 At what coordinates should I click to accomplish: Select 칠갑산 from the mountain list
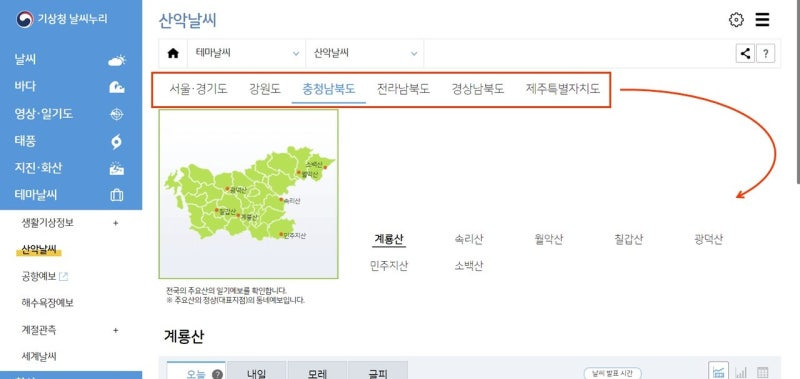point(629,239)
